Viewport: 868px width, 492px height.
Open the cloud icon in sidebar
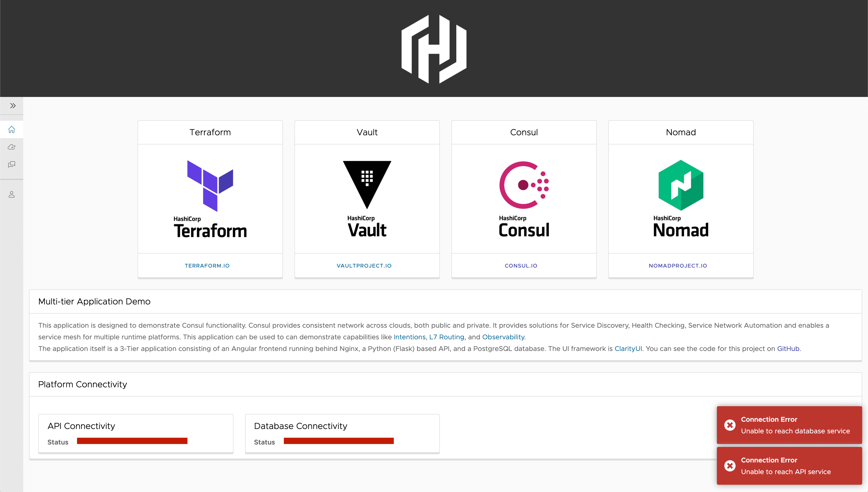(11, 147)
